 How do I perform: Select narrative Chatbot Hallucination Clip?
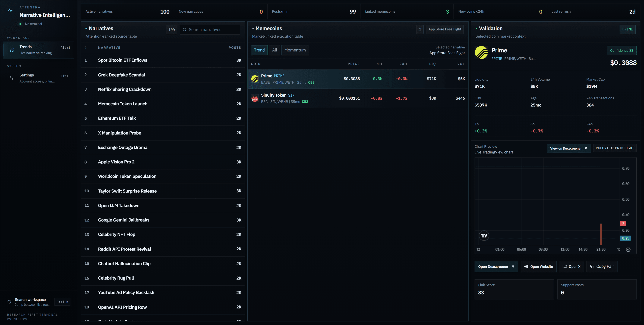[163, 263]
